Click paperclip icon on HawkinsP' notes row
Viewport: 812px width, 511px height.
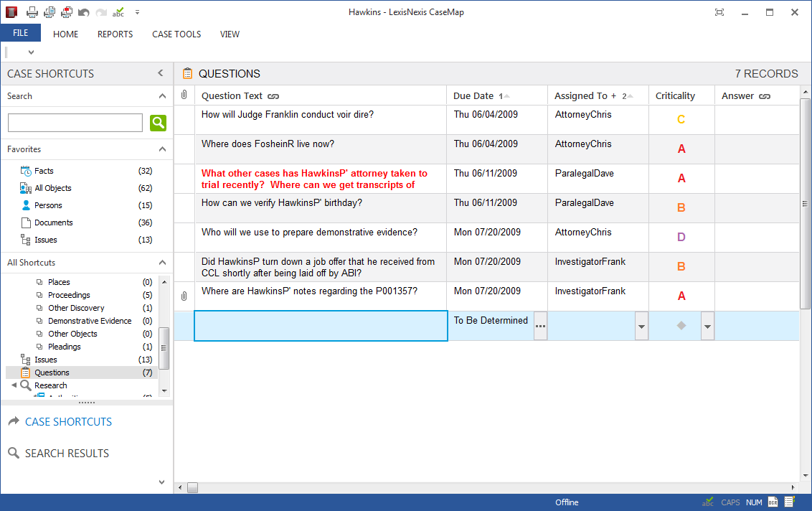(184, 296)
